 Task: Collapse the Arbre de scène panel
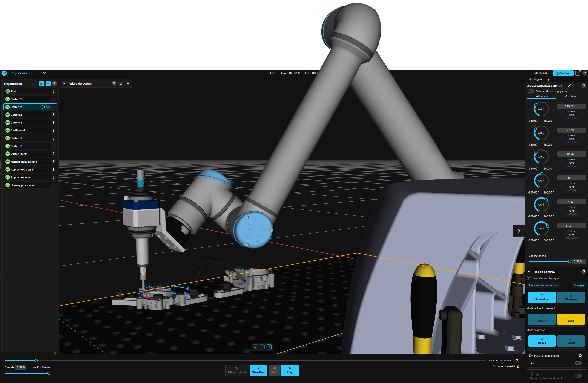pos(64,83)
